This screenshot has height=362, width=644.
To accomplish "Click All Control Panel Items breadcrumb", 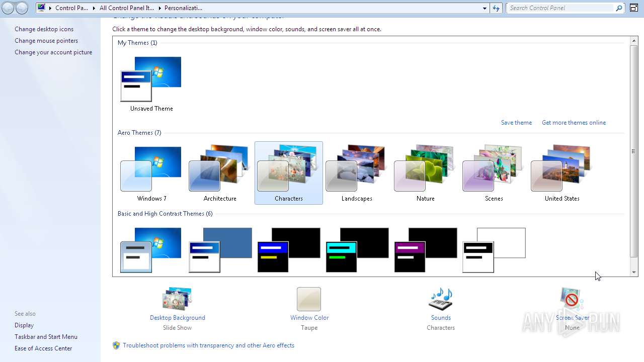I will tap(126, 8).
